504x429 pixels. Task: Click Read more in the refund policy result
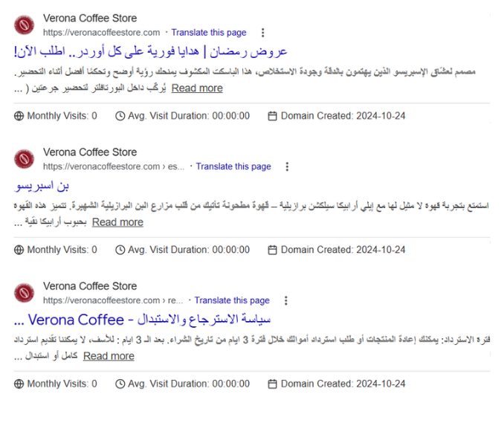[109, 356]
